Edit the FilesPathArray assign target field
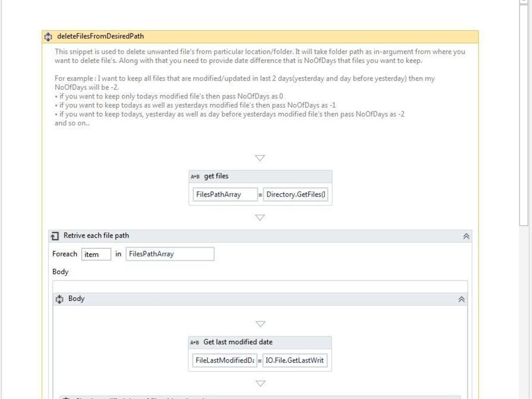This screenshot has height=399, width=532. (225, 195)
